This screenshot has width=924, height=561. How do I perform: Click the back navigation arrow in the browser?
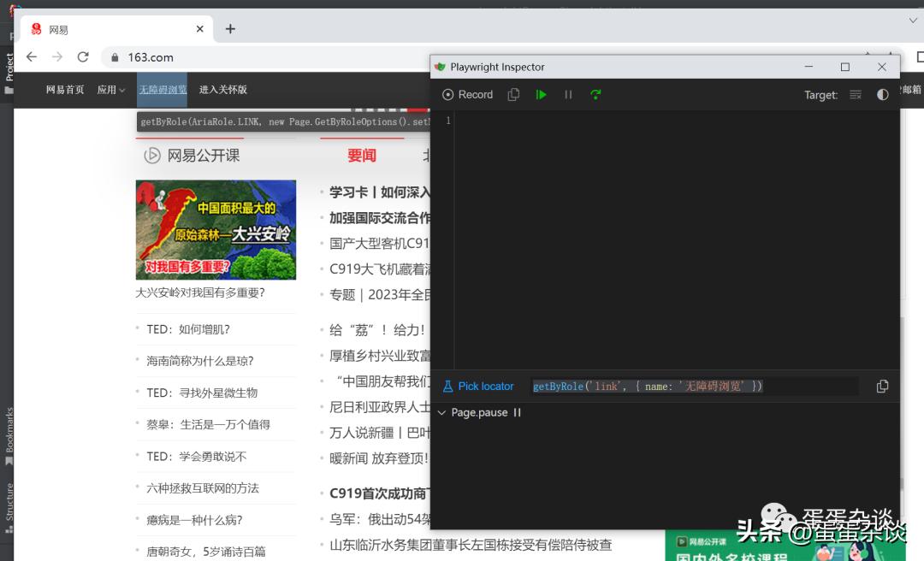point(31,57)
